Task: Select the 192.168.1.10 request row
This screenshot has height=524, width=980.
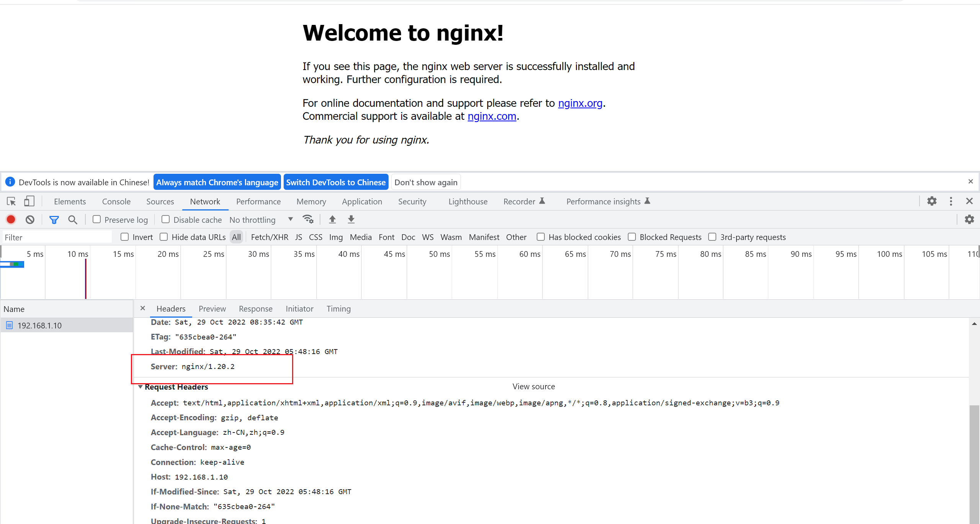Action: (67, 325)
